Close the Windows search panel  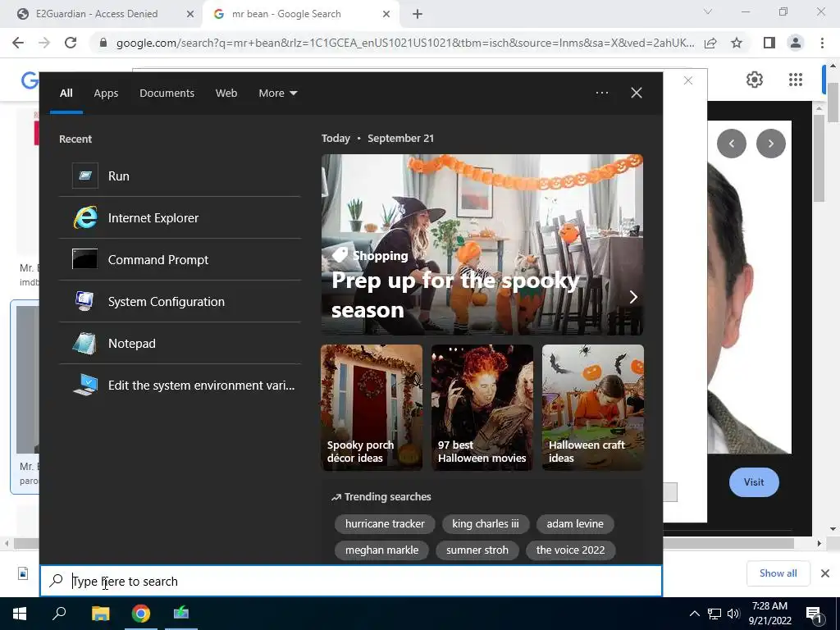[x=637, y=93]
